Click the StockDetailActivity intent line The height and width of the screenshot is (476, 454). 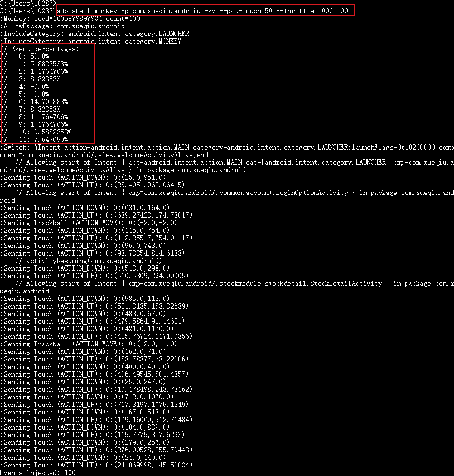[x=227, y=287]
